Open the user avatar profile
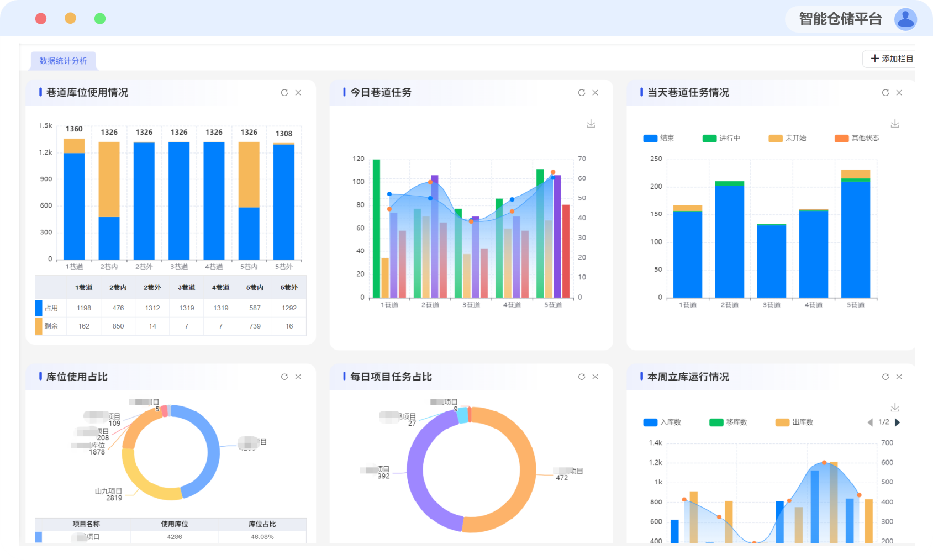The height and width of the screenshot is (560, 933). [x=905, y=19]
